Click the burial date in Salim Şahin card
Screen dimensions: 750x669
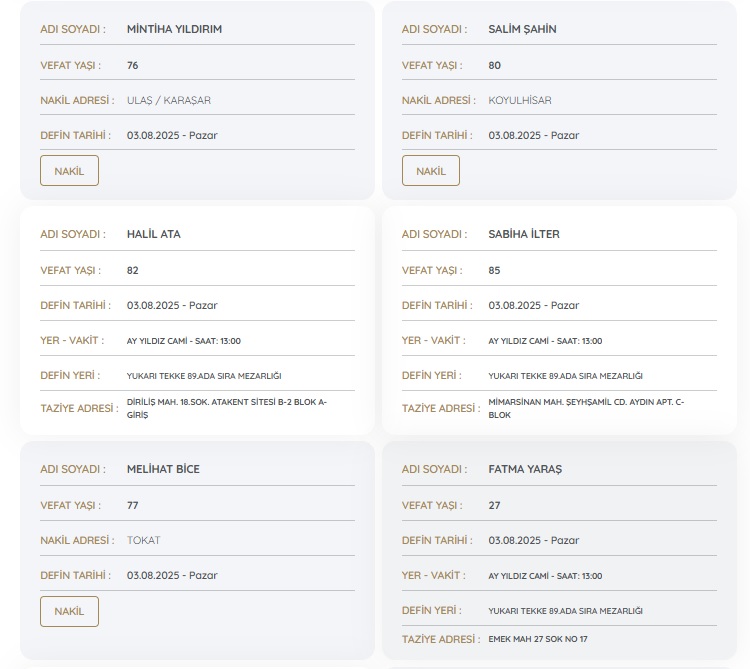coord(533,135)
